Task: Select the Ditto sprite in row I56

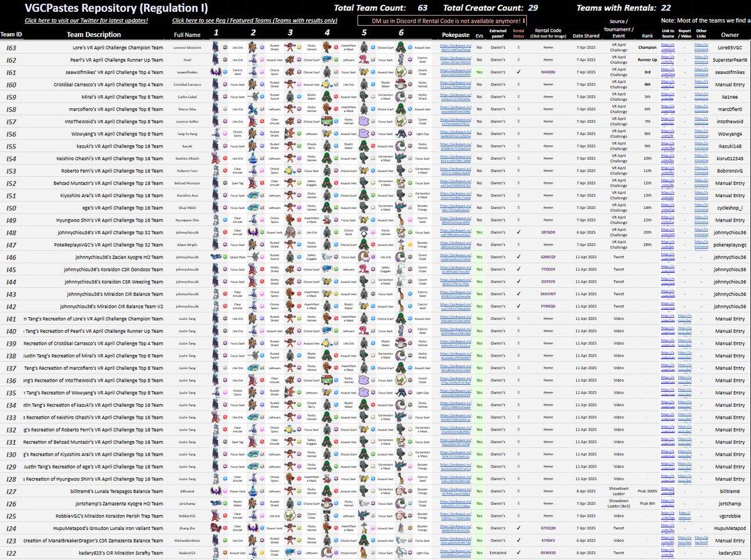Action: click(364, 134)
